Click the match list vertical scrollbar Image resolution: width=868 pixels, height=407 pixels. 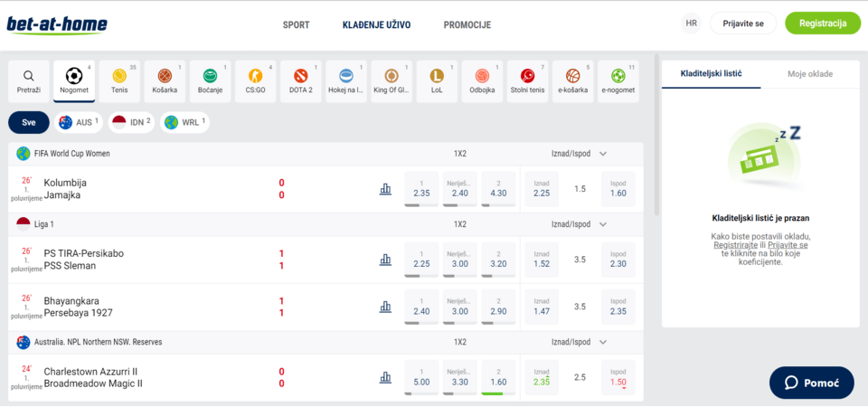(x=656, y=135)
